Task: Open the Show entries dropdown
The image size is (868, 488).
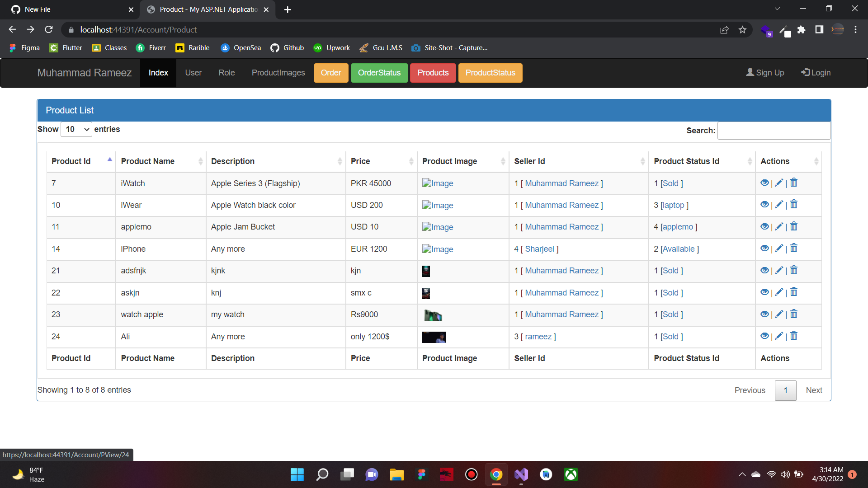Action: (75, 129)
